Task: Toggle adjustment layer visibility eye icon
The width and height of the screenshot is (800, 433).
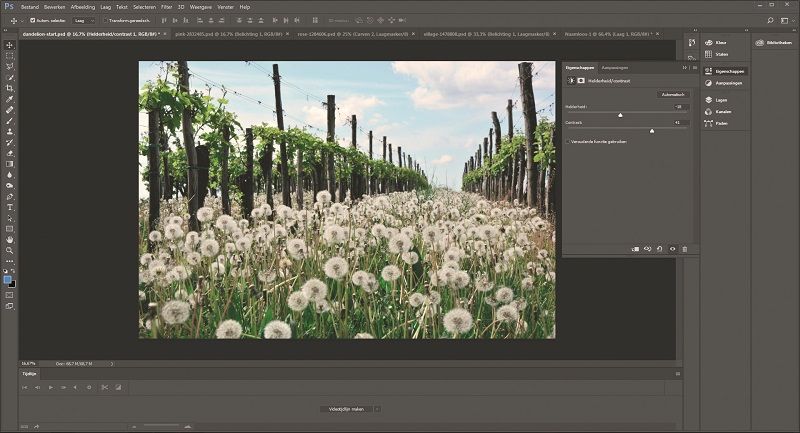Action: 672,248
